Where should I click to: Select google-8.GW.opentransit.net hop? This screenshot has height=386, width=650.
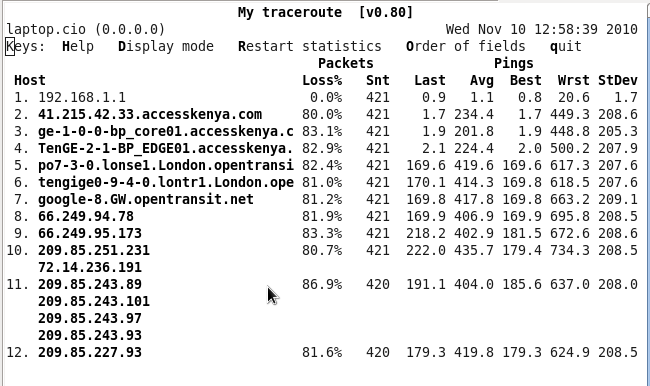pos(146,199)
